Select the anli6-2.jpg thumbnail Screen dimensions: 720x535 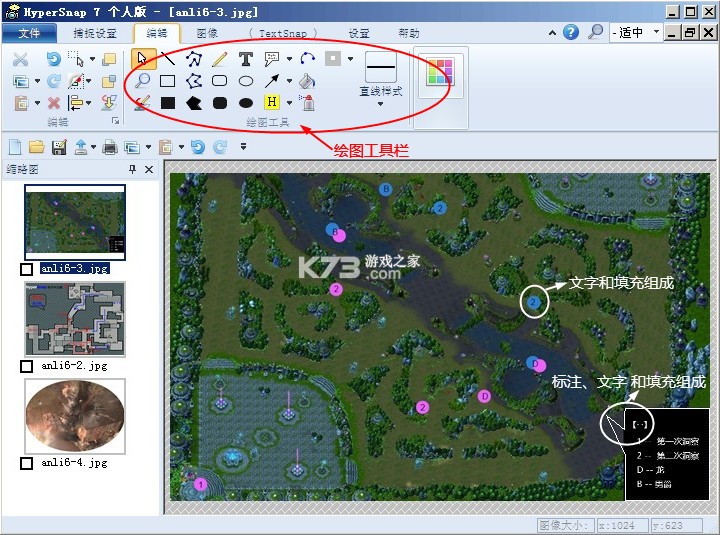coord(75,319)
